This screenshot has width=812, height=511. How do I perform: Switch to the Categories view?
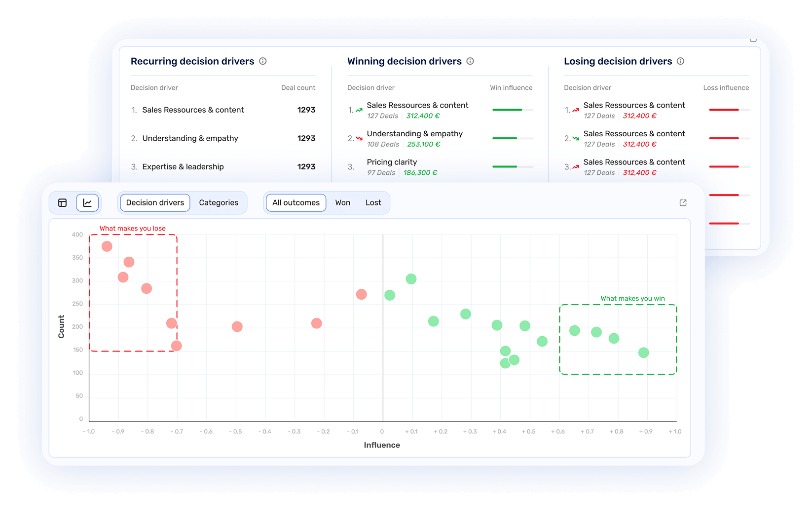pyautogui.click(x=219, y=202)
